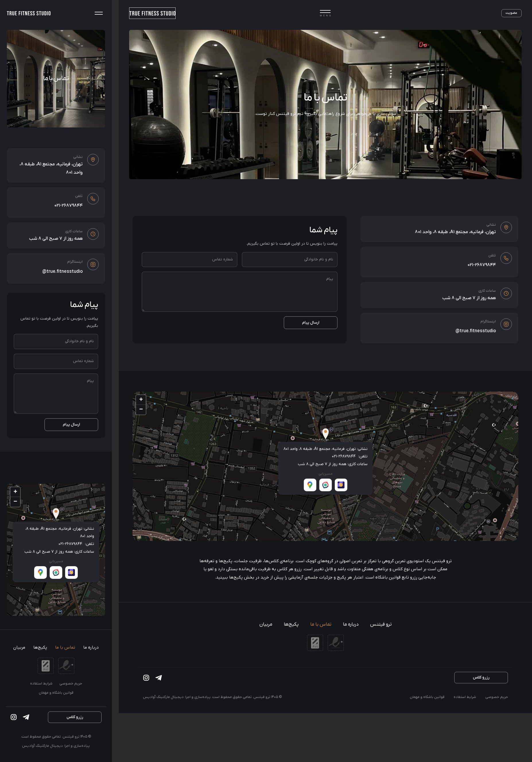The width and height of the screenshot is (532, 762).
Task: Open the Instagram icon in mobile view footer
Action: click(13, 717)
